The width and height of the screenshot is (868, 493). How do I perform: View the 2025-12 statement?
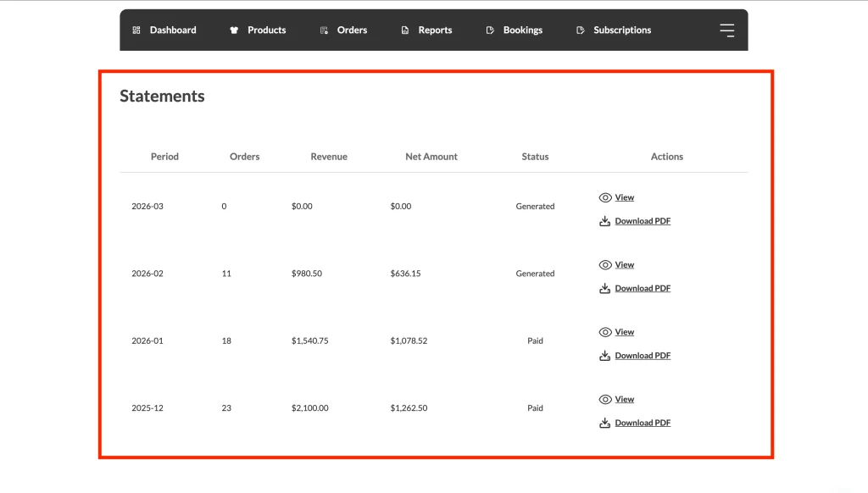tap(625, 400)
